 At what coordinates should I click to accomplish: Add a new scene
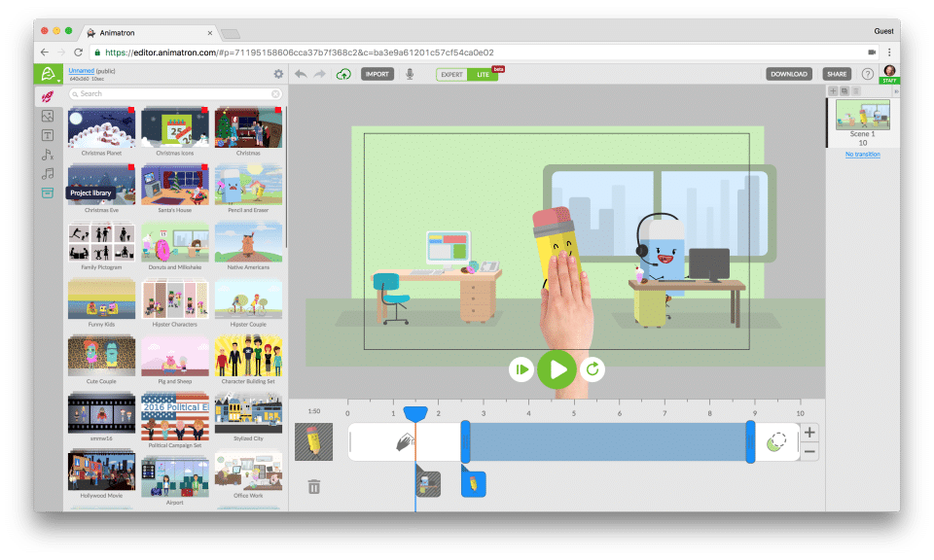[834, 91]
